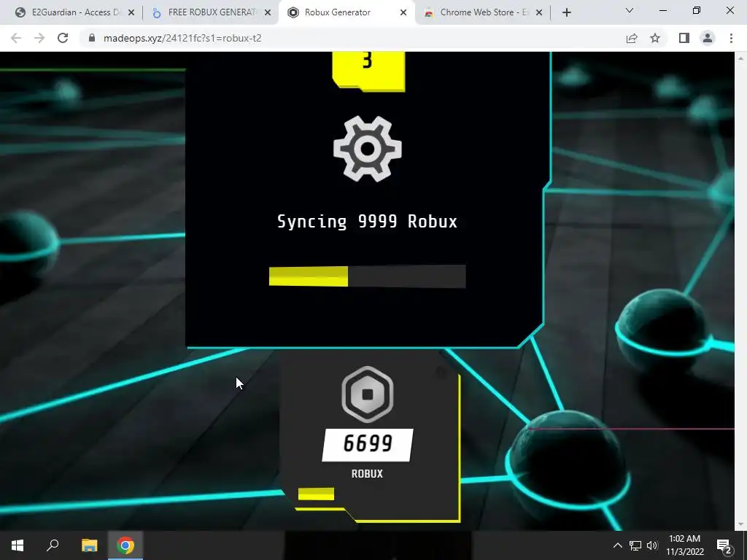Close the Chrome Web Store tab
The height and width of the screenshot is (560, 747).
click(539, 13)
